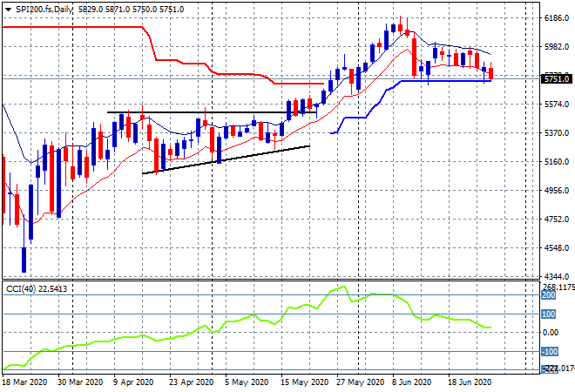Click the CCI -100 level label

pos(550,352)
